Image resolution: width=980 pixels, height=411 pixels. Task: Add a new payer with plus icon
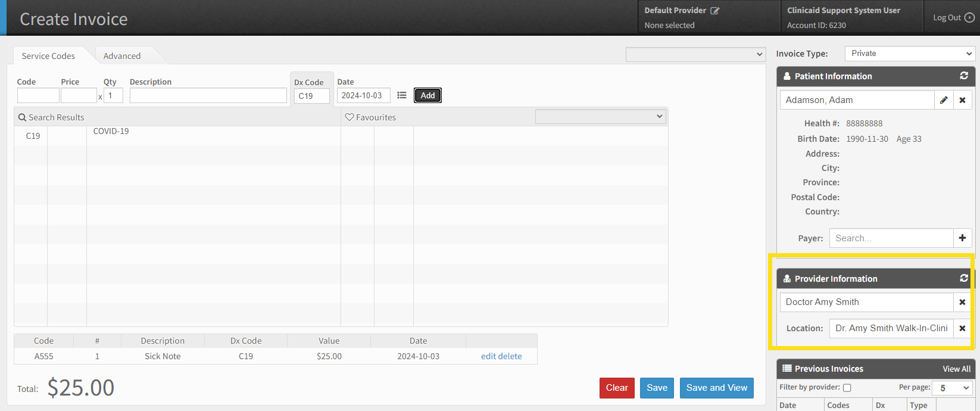click(x=963, y=238)
